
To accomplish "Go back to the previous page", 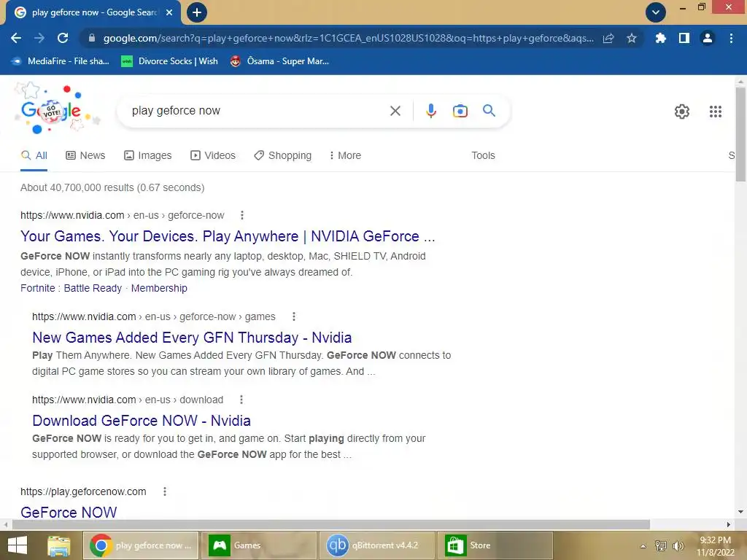I will point(16,38).
